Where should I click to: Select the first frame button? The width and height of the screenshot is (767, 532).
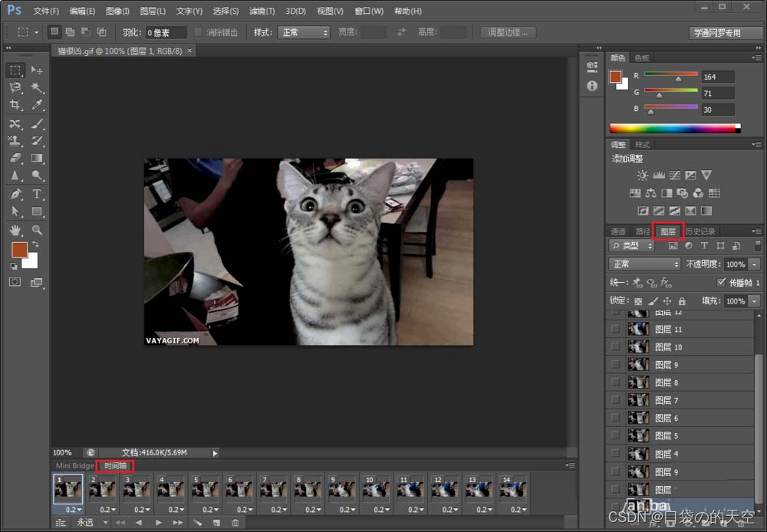(120, 523)
